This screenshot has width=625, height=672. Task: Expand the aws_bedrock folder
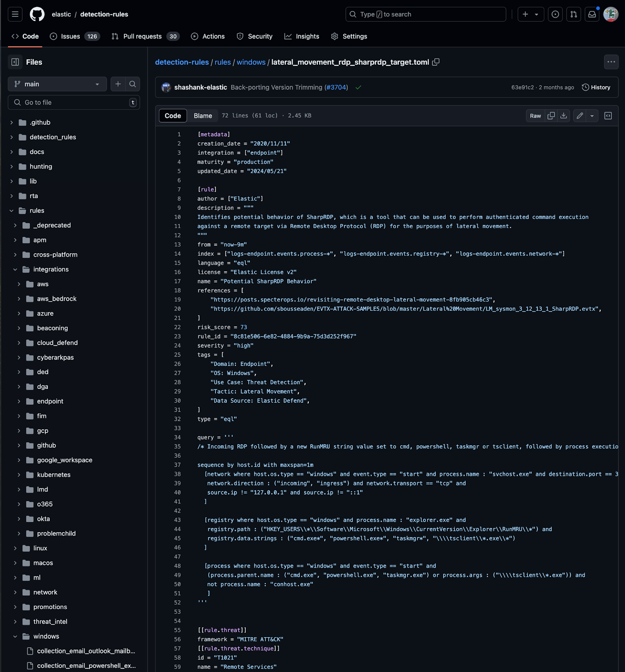tap(19, 299)
